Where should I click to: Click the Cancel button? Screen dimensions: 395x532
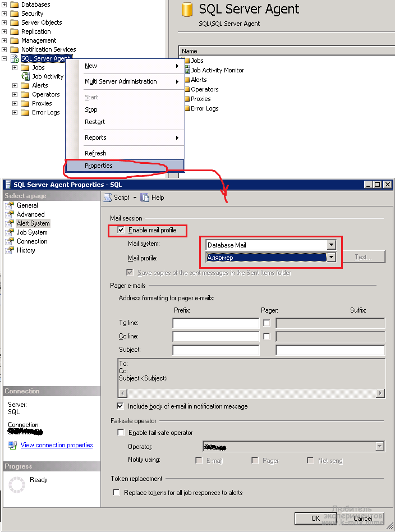tap(363, 518)
